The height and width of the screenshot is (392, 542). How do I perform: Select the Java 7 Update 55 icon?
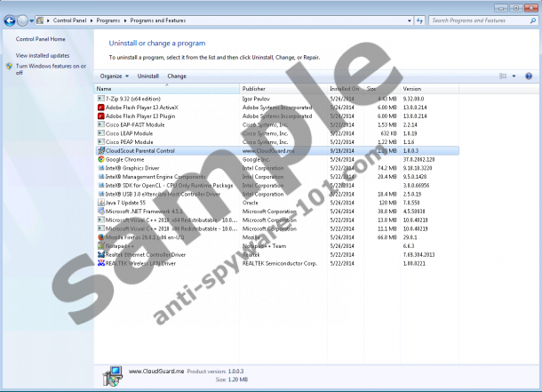[x=100, y=203]
